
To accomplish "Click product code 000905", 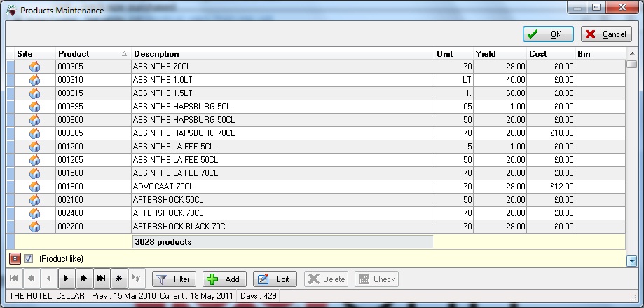I will pyautogui.click(x=93, y=133).
